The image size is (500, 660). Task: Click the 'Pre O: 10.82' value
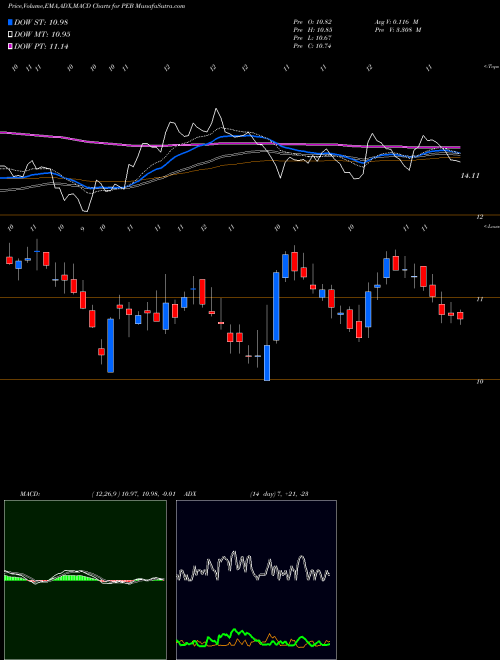tap(313, 22)
